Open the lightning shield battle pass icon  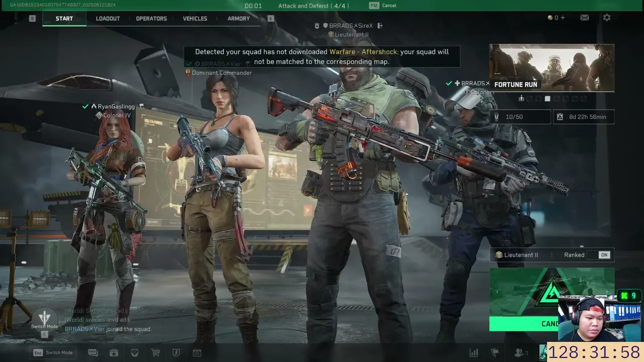[176, 353]
